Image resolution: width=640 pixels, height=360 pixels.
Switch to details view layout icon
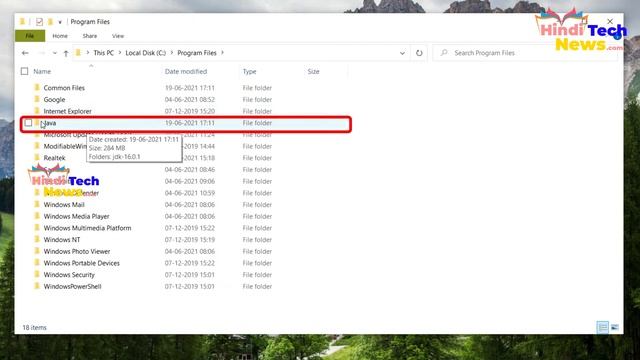[x=602, y=327]
